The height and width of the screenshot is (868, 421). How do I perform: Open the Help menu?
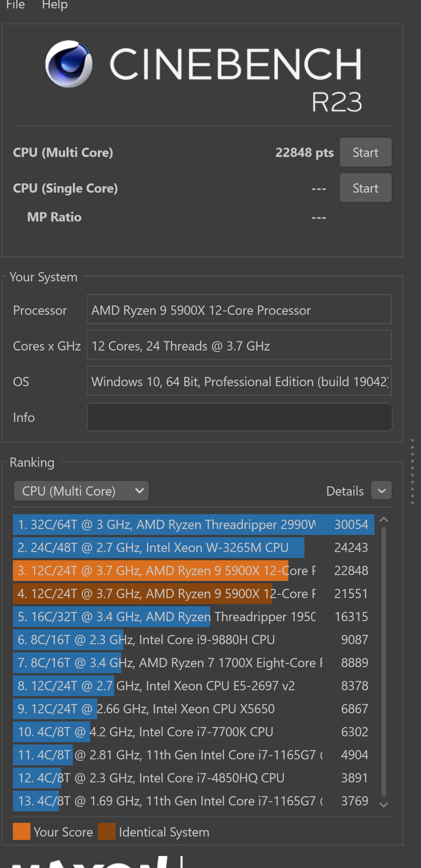point(55,5)
